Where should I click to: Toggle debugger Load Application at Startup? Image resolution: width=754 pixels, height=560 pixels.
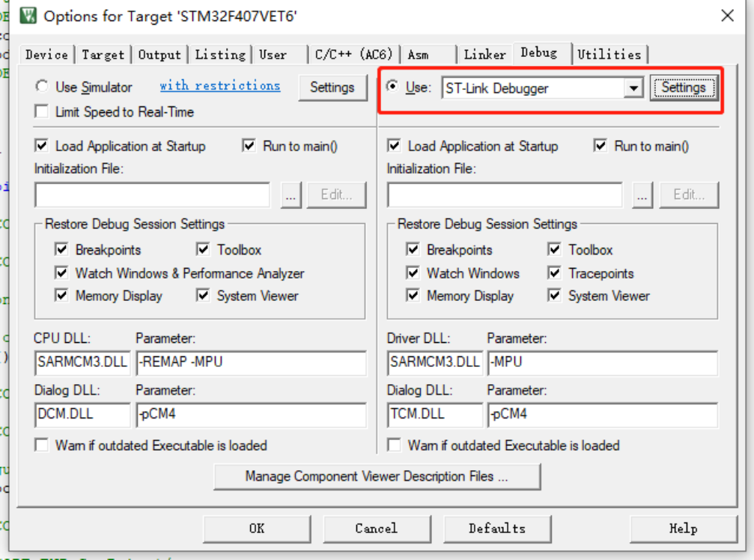pyautogui.click(x=395, y=146)
